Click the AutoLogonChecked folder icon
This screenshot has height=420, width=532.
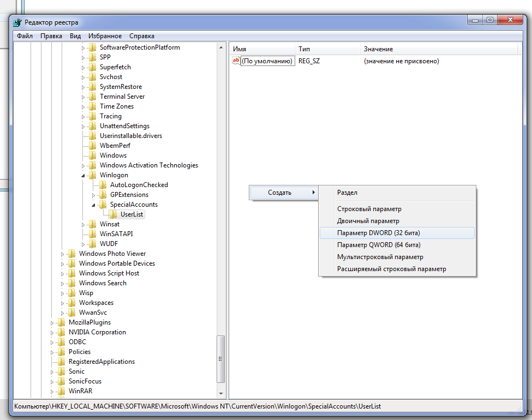click(x=103, y=185)
